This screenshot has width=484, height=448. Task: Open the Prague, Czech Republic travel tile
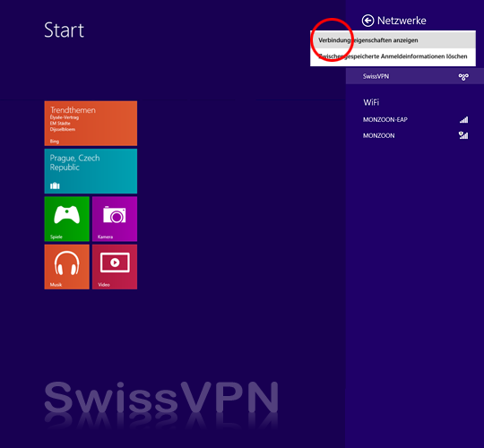point(91,171)
